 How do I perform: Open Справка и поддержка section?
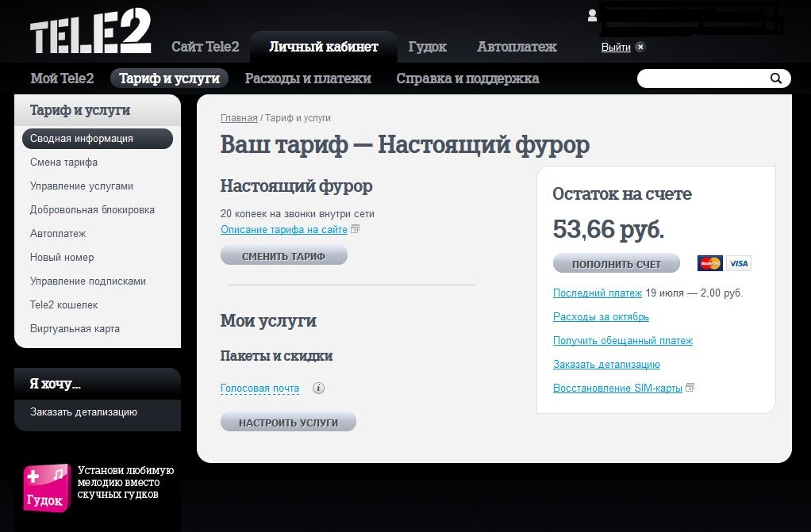tap(467, 78)
